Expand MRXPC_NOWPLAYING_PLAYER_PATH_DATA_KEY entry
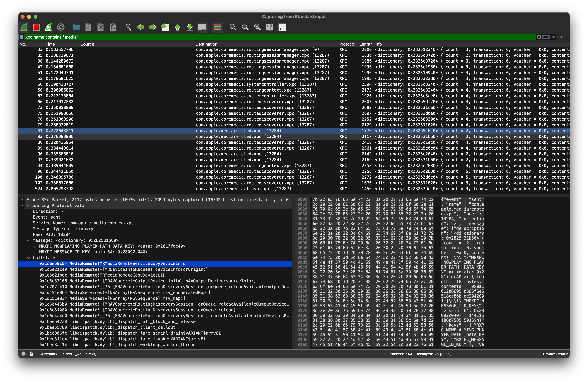This screenshot has height=382, width=588. click(x=35, y=246)
